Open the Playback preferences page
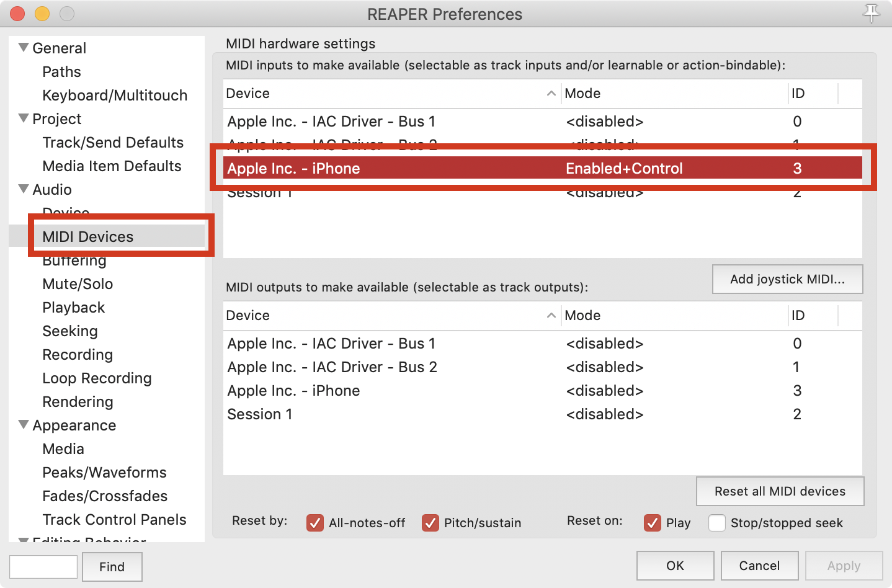892x588 pixels. (74, 308)
